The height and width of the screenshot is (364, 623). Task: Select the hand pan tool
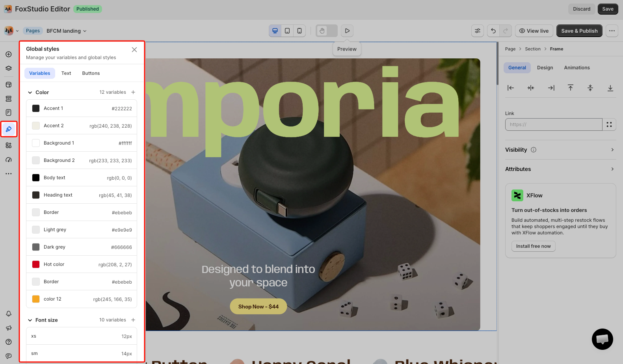[x=322, y=31]
